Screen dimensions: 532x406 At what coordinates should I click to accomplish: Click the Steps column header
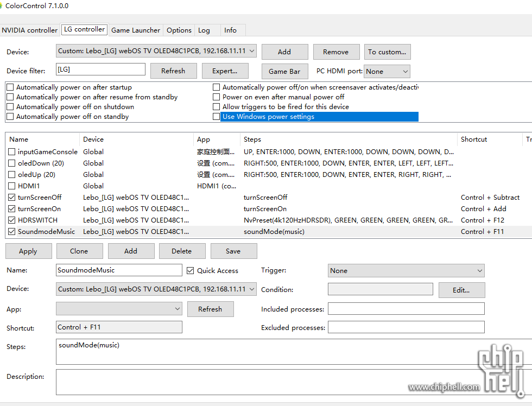[x=349, y=139]
